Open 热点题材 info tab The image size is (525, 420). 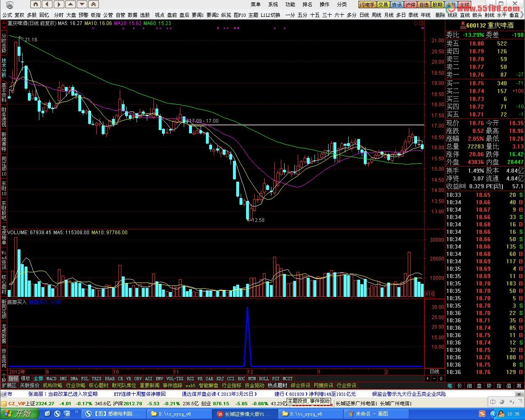pos(278,386)
